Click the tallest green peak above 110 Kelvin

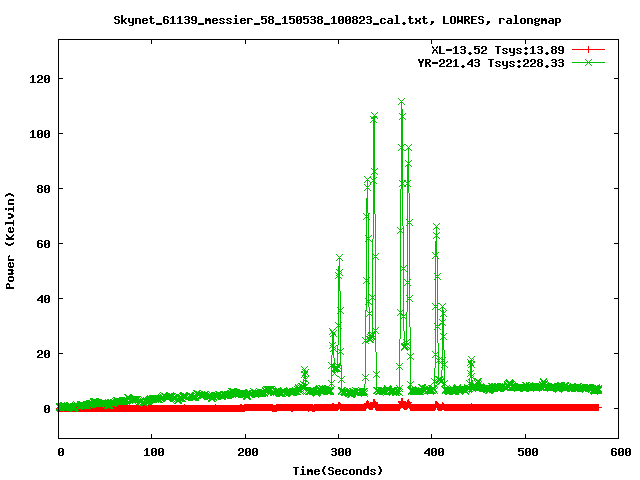coord(401,102)
